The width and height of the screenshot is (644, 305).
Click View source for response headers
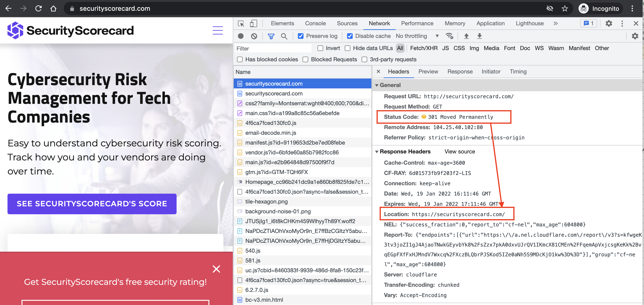tap(459, 151)
